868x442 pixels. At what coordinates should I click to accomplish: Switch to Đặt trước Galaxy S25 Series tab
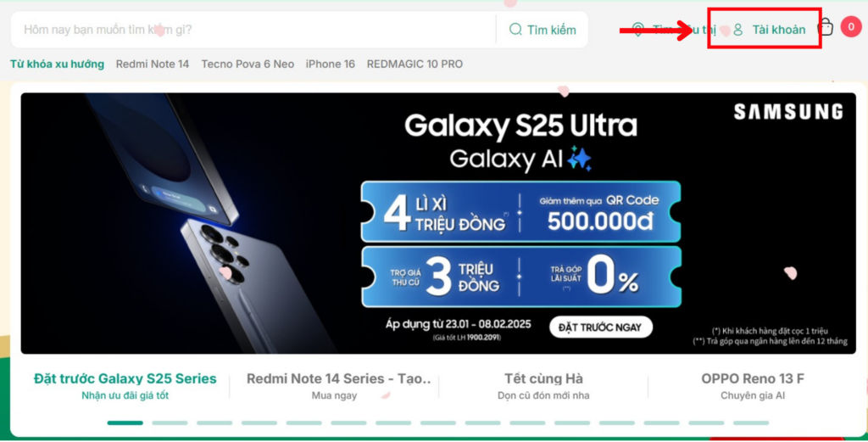coord(125,386)
